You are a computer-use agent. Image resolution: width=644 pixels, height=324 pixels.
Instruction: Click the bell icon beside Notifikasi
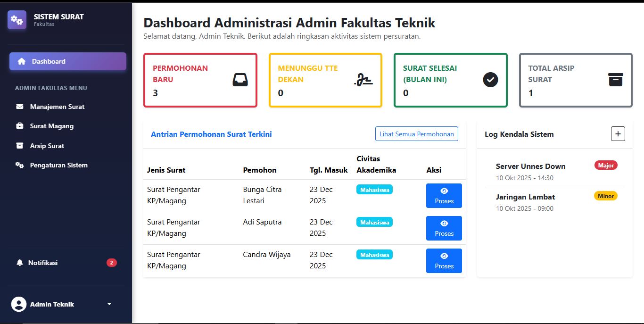coord(20,263)
